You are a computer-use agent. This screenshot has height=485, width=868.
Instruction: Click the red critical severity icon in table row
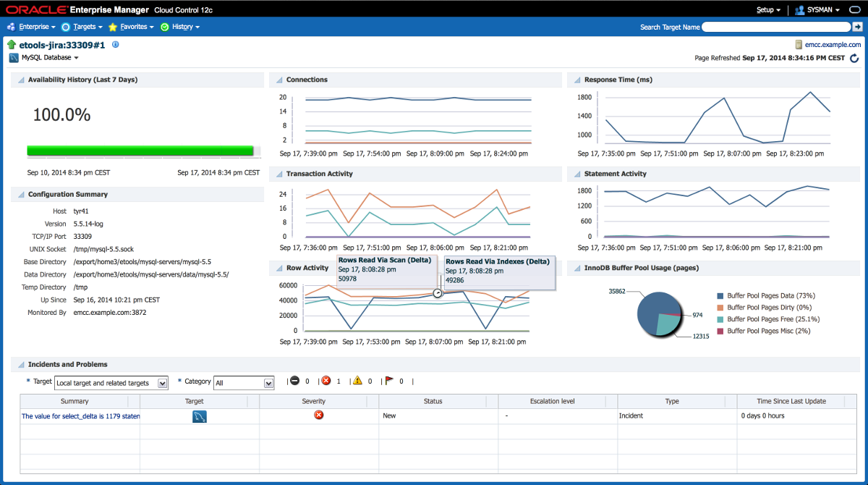(318, 416)
